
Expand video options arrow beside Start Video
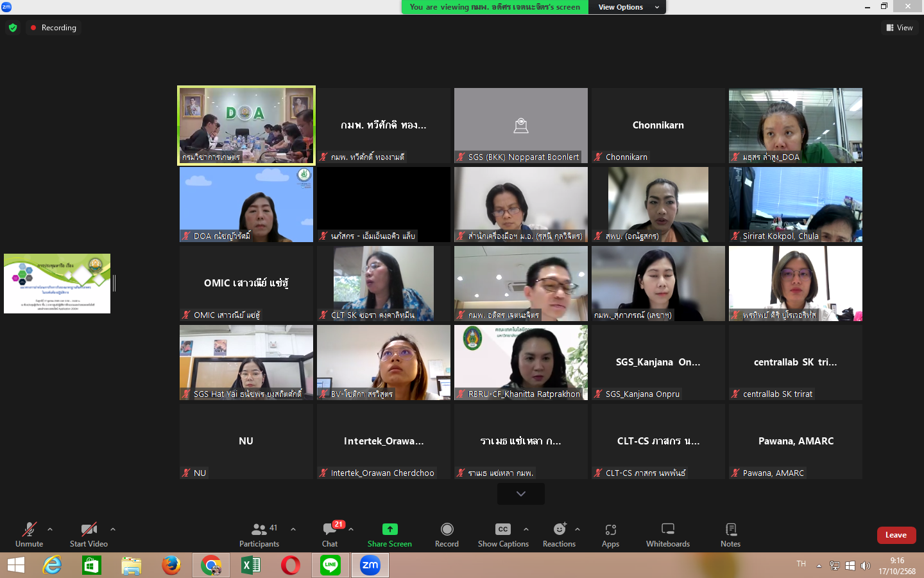tap(113, 529)
